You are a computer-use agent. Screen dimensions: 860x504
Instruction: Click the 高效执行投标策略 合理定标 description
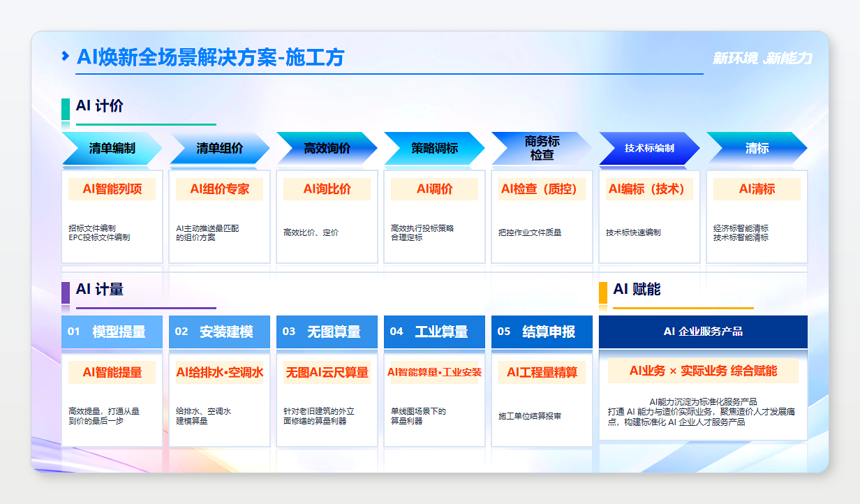(422, 232)
